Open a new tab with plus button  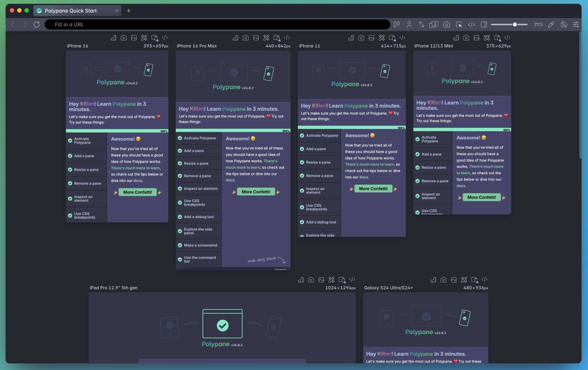point(129,11)
